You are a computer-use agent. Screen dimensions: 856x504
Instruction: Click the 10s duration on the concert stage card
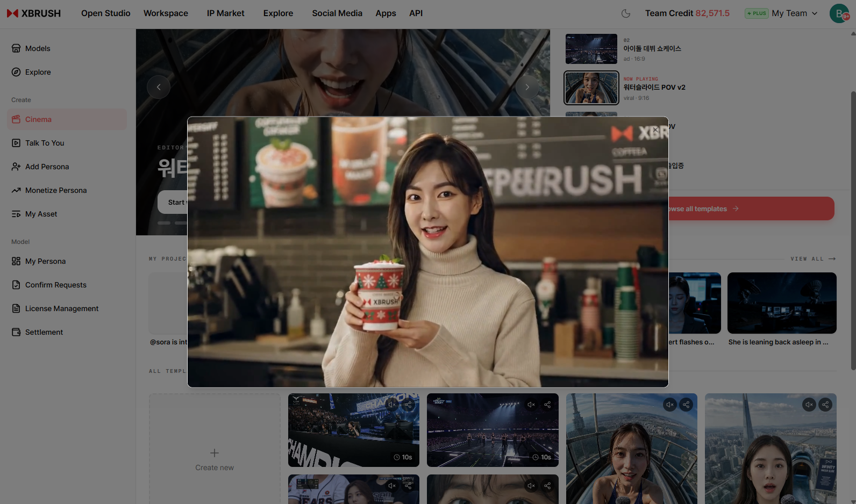pyautogui.click(x=541, y=457)
